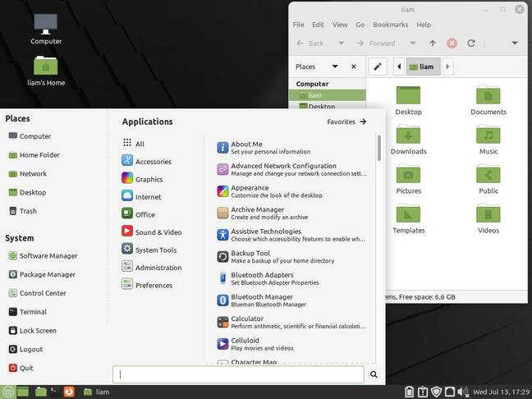Toggle location text entry with pencil icon
This screenshot has width=532, height=399.
[378, 66]
